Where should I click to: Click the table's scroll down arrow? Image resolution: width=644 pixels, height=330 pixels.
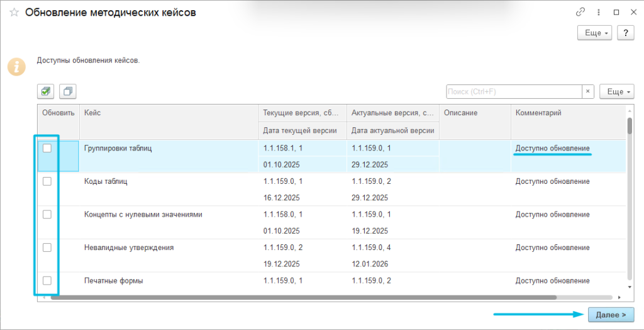[630, 287]
